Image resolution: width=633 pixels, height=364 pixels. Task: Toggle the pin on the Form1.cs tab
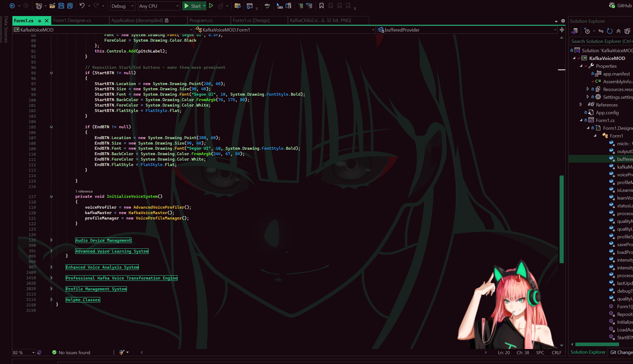(40, 21)
